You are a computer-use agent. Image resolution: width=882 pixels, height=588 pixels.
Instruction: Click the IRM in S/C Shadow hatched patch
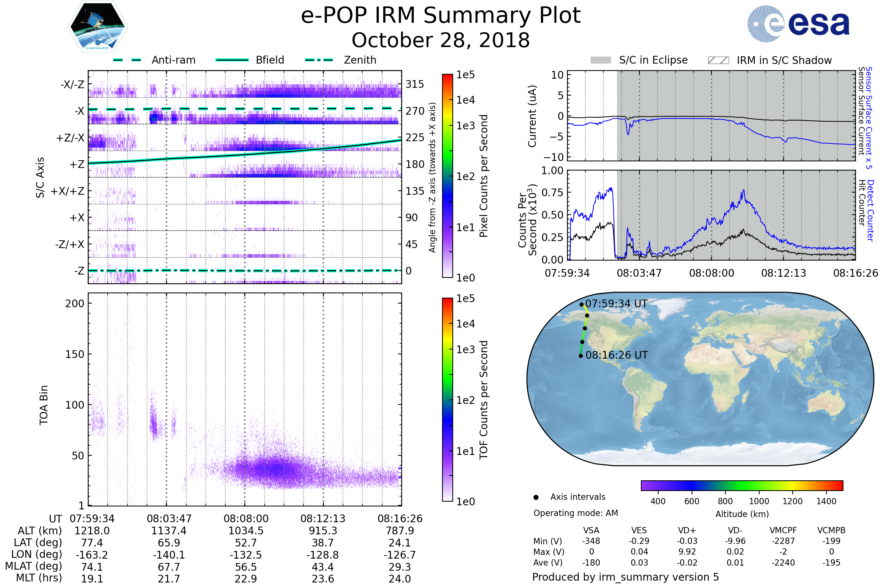tap(718, 60)
